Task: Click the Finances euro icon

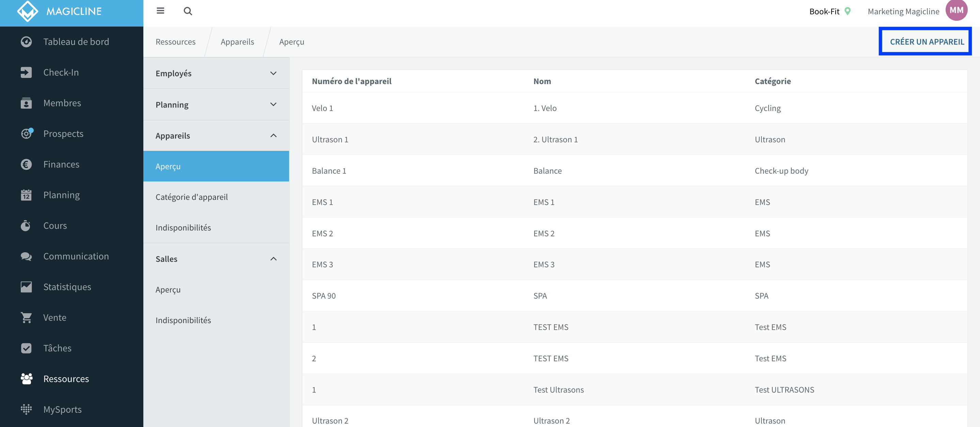Action: point(26,164)
